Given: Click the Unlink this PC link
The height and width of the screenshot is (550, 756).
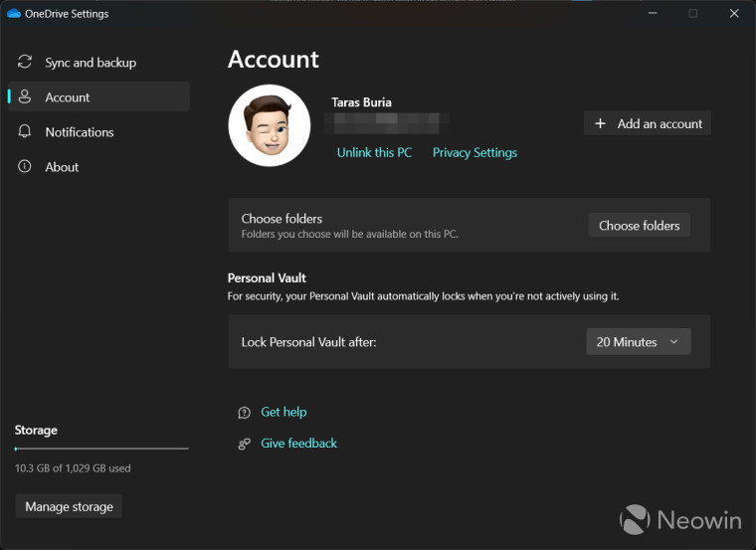Looking at the screenshot, I should click(374, 152).
